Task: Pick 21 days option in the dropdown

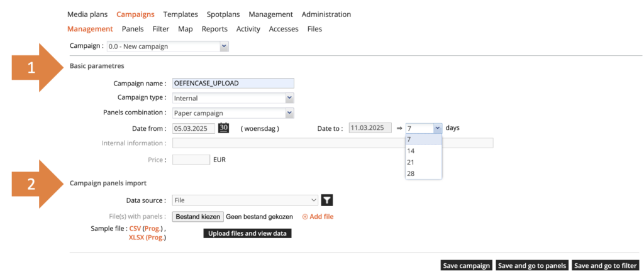Action: point(411,162)
